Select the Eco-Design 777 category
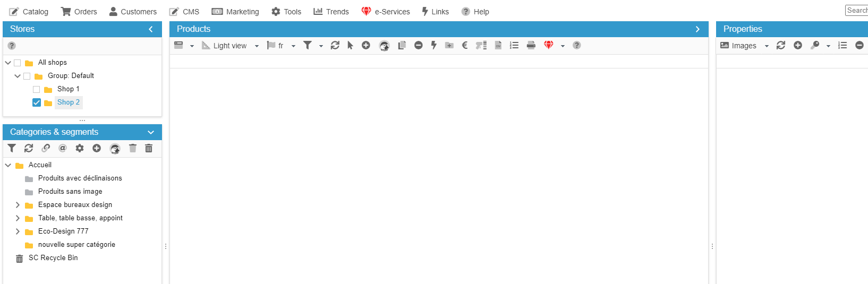868x284 pixels. tap(63, 231)
